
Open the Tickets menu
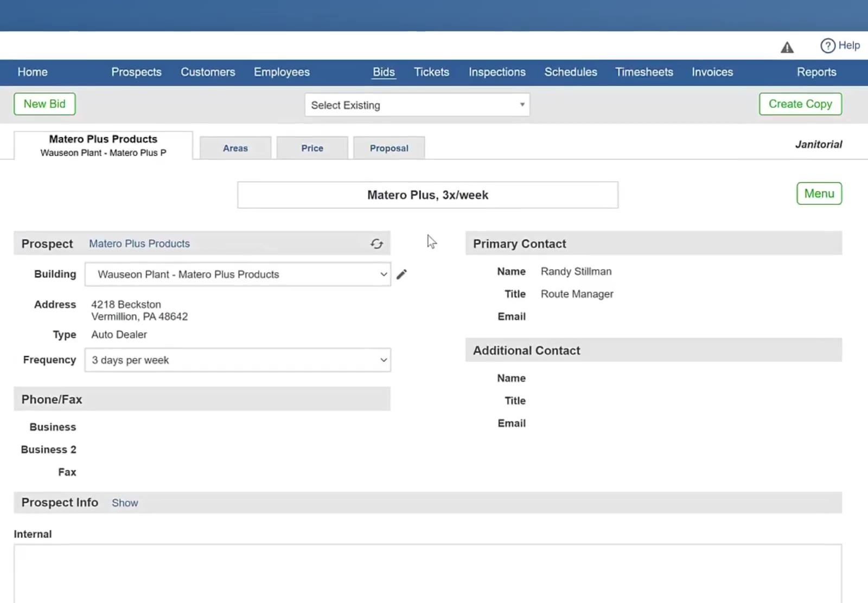pyautogui.click(x=431, y=72)
